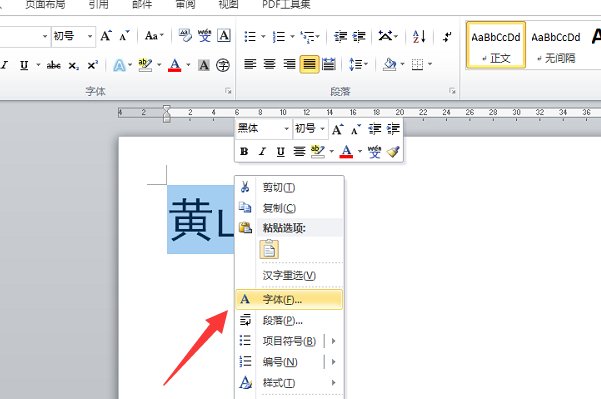601x399 pixels.
Task: Open the 邮件 ribbon tab
Action: (x=142, y=5)
